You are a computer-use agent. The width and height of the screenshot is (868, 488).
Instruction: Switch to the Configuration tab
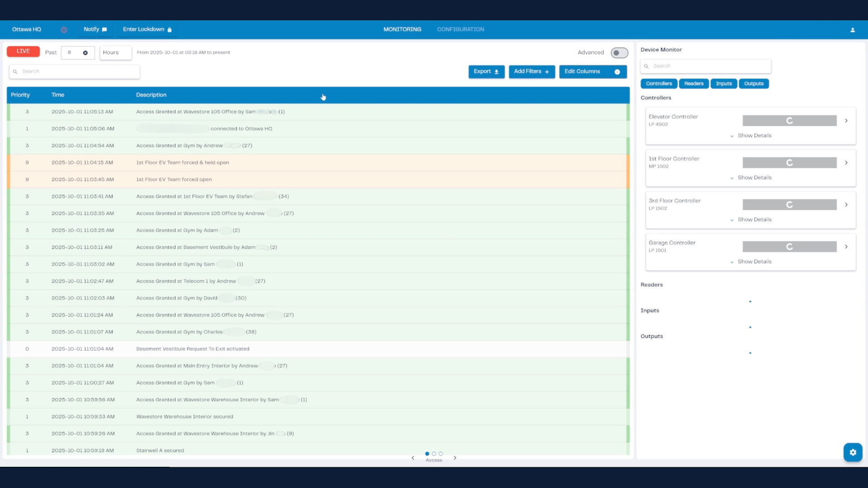click(x=460, y=29)
